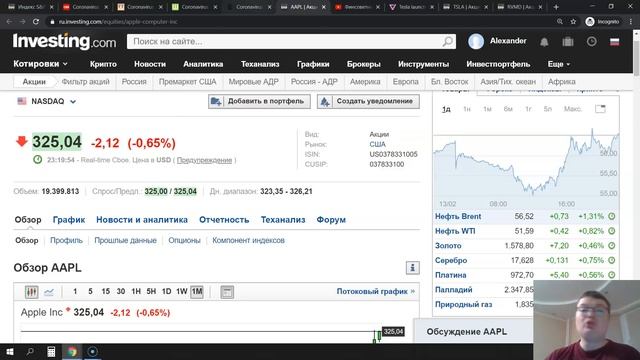Viewport: 640px width, 360px height.
Task: Open the portfolio briefcase icon
Action: coord(568,41)
